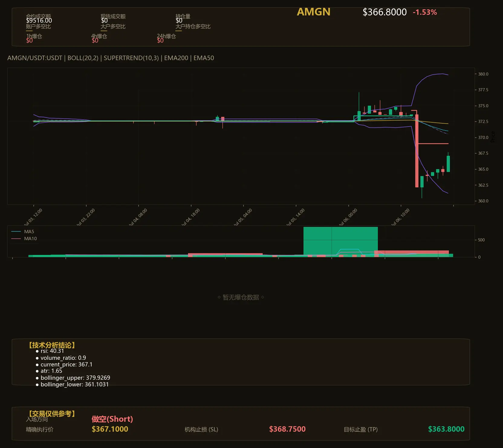
Task: Click the 现货成交额 label
Action: (113, 16)
